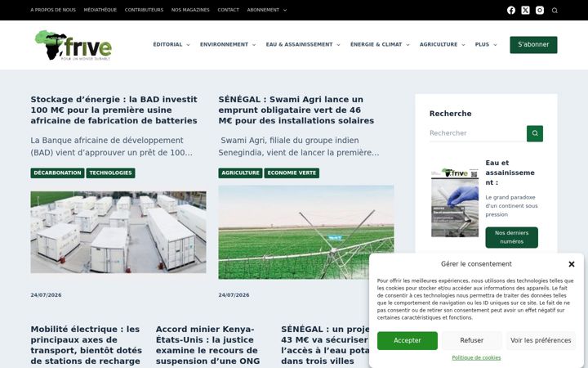Expand the Plus menu chevron
The height and width of the screenshot is (368, 588).
coord(495,45)
